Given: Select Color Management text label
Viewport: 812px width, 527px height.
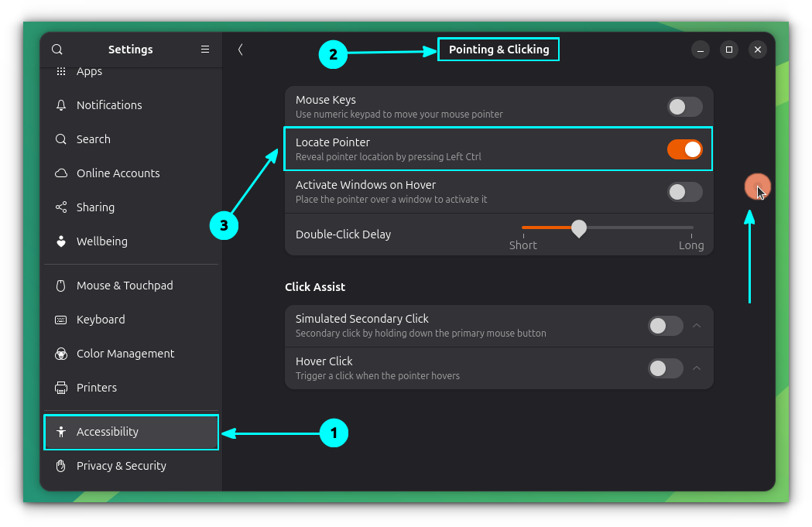Looking at the screenshot, I should click(x=125, y=354).
